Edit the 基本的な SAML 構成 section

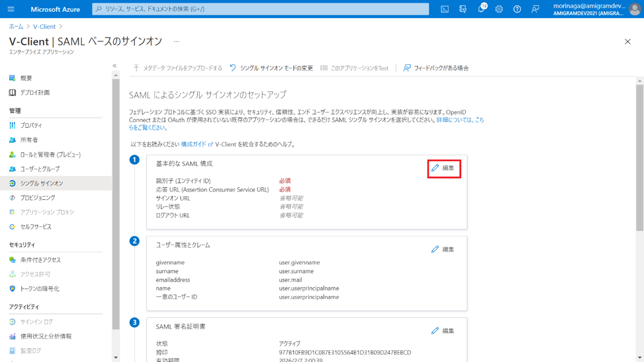click(x=444, y=169)
